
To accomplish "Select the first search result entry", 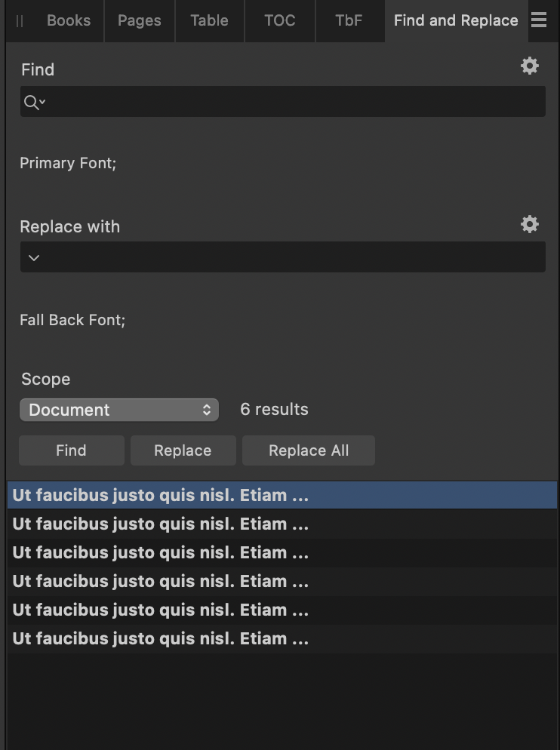I will coord(279,495).
